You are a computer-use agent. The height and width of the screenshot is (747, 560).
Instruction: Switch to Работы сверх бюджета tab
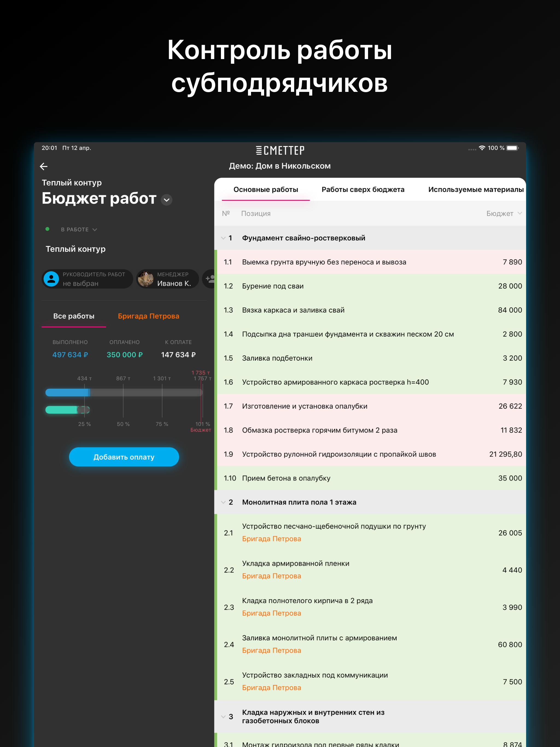tap(363, 189)
